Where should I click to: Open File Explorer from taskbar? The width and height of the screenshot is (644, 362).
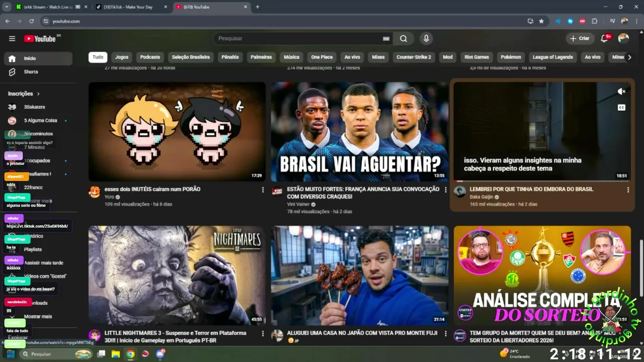pyautogui.click(x=115, y=354)
